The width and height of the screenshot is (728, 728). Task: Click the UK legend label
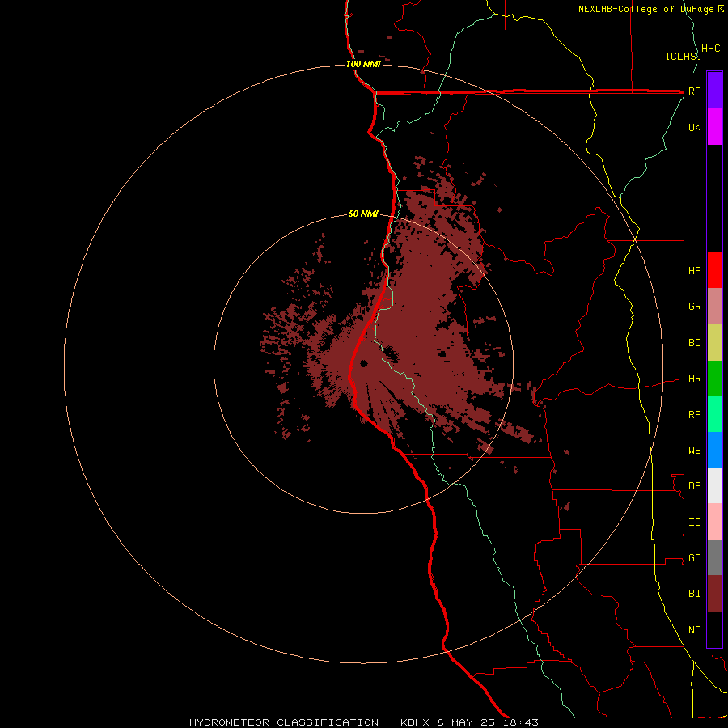pyautogui.click(x=694, y=127)
